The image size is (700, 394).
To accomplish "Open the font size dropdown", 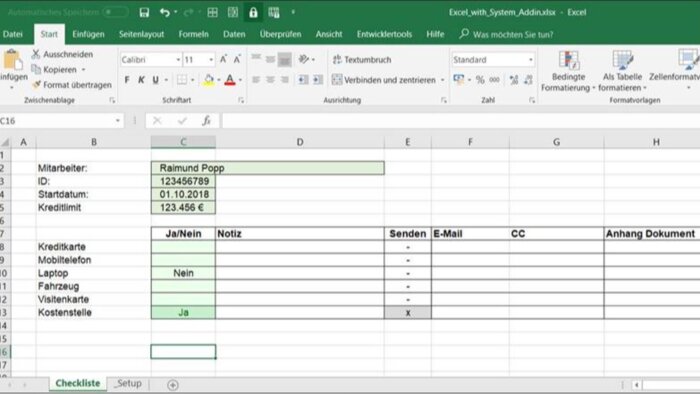I will pos(211,60).
